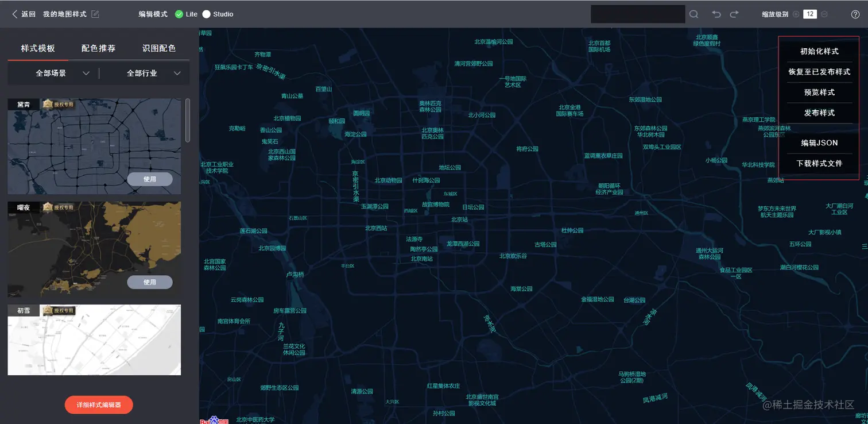Click the 什刹海公园 map label
Screen dimensions: 868x424
[426, 180]
